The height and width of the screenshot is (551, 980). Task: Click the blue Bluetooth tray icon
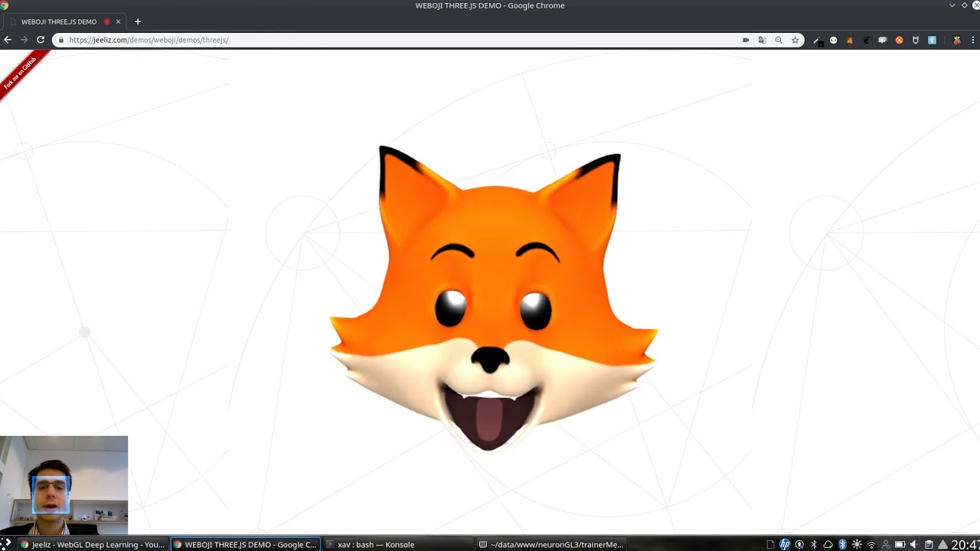(x=843, y=544)
